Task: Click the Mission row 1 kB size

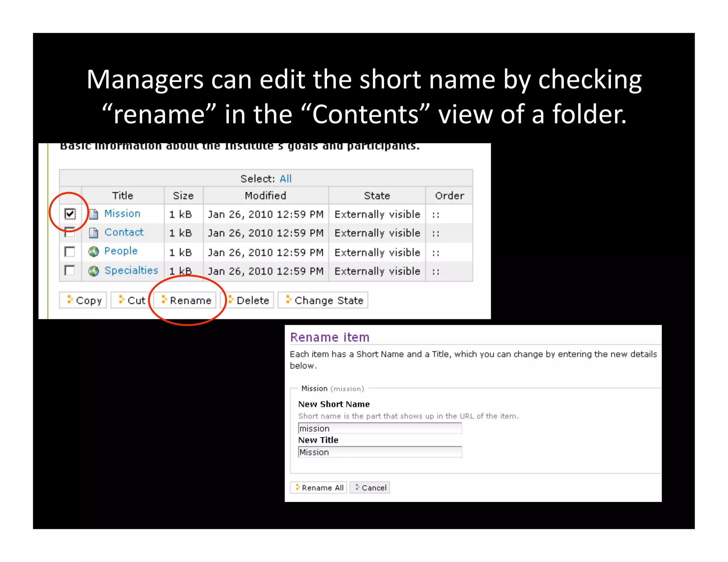Action: pos(181,214)
